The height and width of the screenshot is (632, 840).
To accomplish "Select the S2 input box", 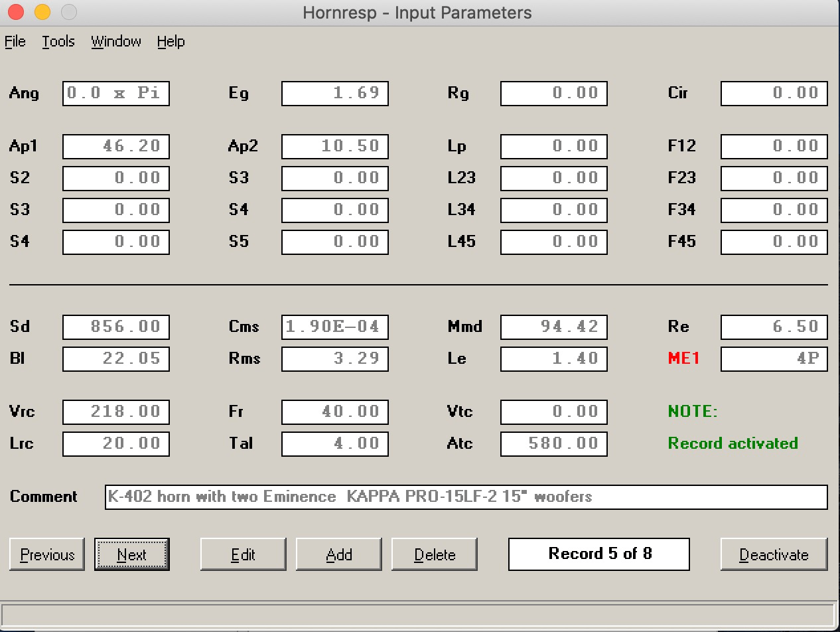I will click(x=116, y=179).
